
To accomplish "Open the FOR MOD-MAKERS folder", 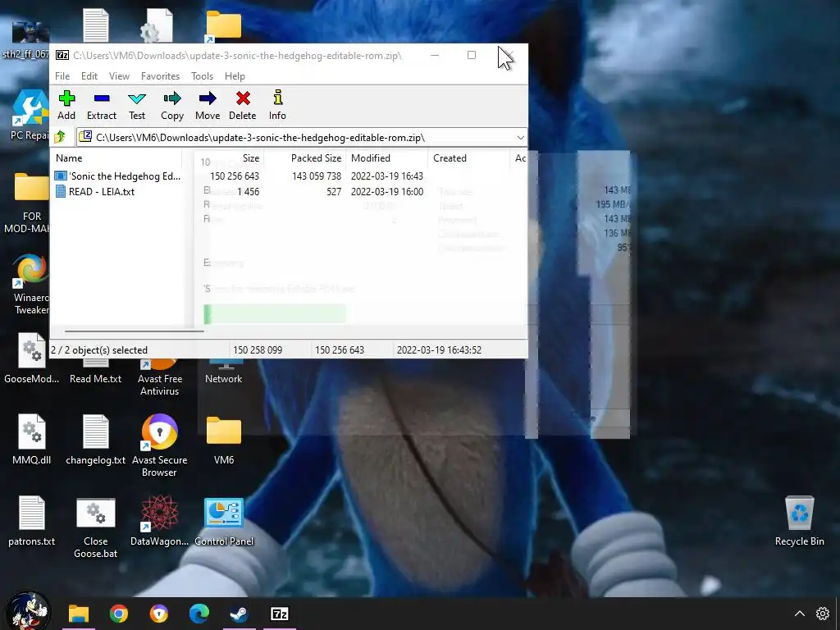I will coord(29,203).
